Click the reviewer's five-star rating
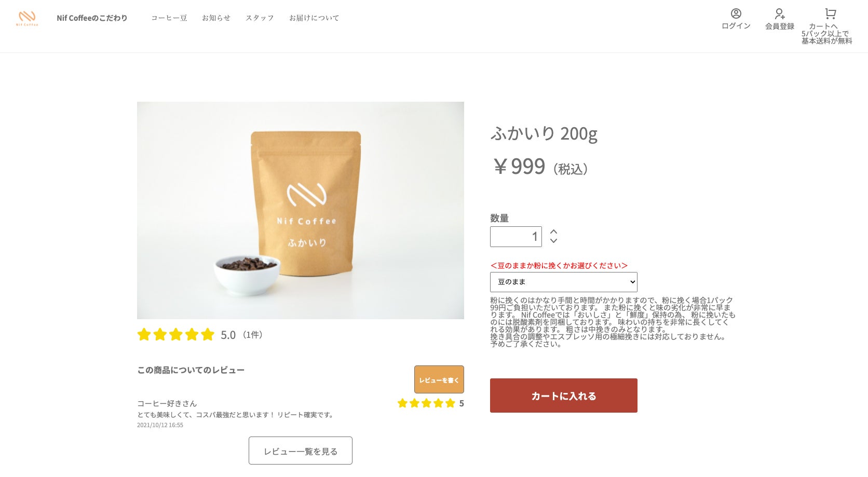This screenshot has height=477, width=868. 426,403
